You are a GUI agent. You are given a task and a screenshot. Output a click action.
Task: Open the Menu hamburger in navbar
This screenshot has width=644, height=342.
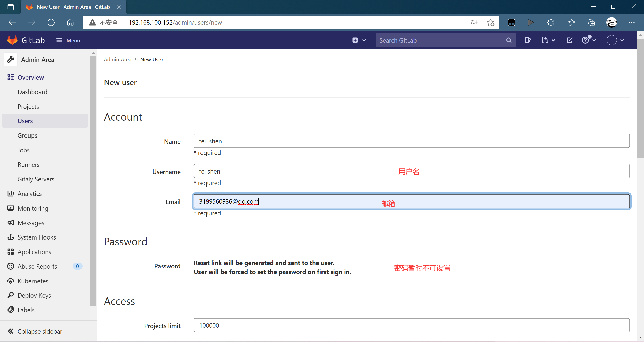click(68, 40)
